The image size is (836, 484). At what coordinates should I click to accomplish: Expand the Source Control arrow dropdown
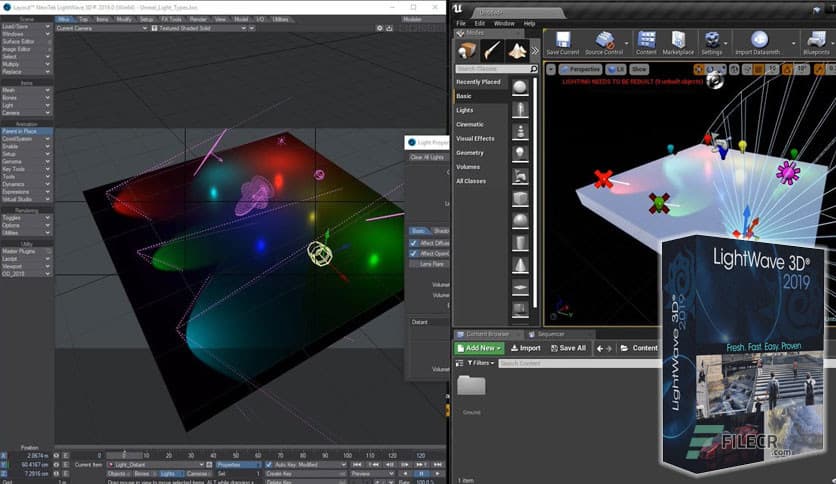626,44
